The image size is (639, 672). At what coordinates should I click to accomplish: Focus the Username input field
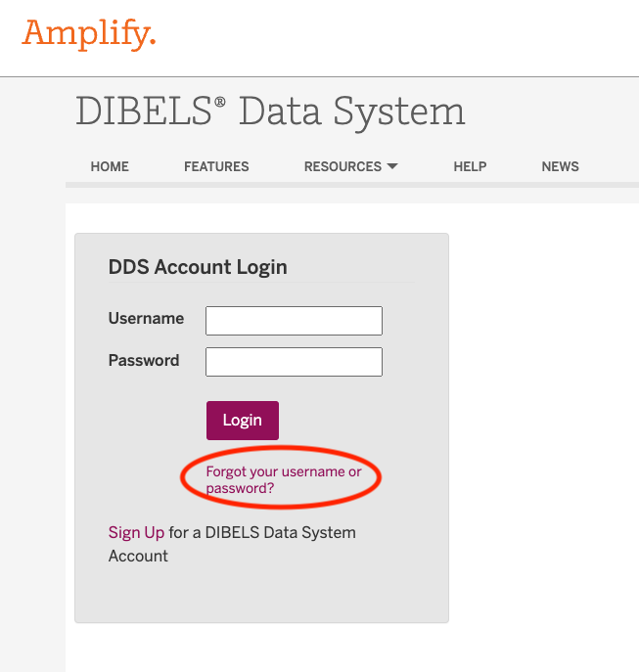294,321
